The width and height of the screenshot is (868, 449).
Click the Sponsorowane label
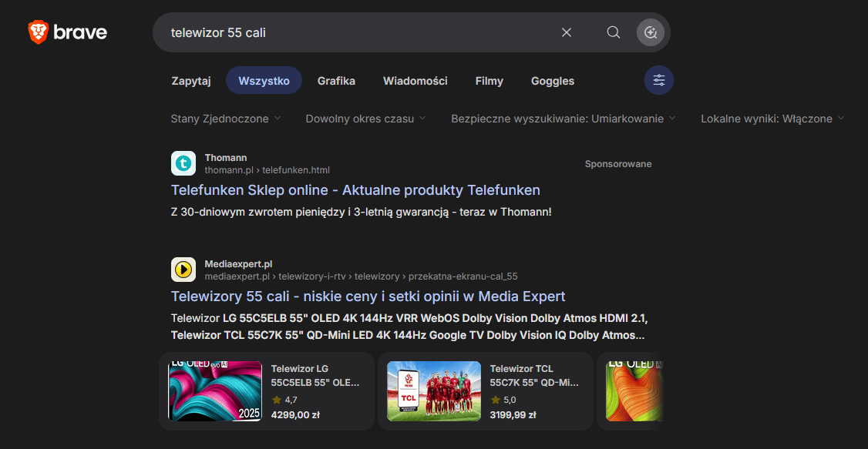[618, 164]
